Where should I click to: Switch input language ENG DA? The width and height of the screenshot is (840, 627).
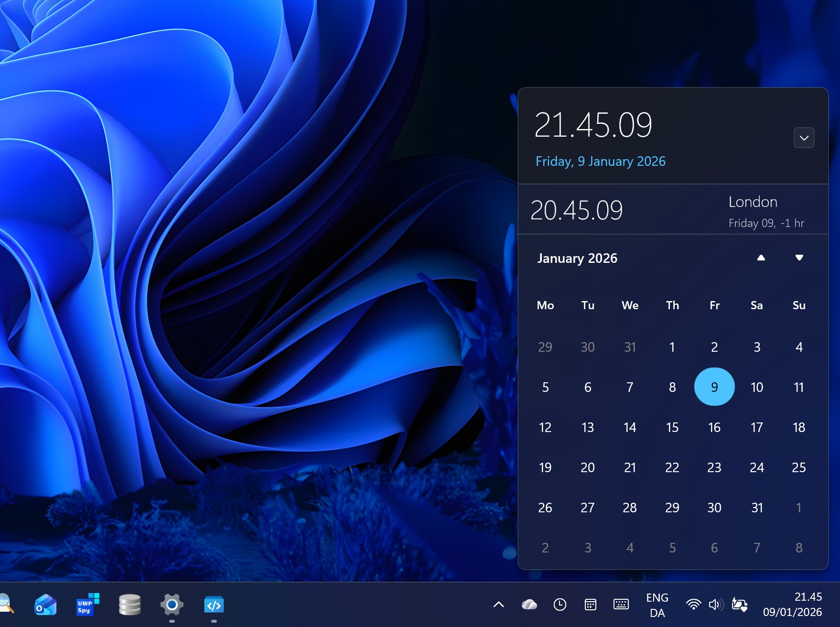pyautogui.click(x=657, y=605)
